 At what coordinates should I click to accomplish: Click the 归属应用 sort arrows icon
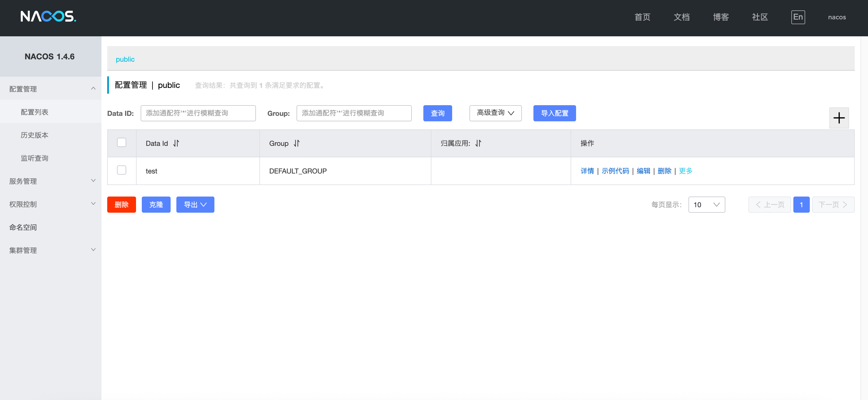[478, 143]
